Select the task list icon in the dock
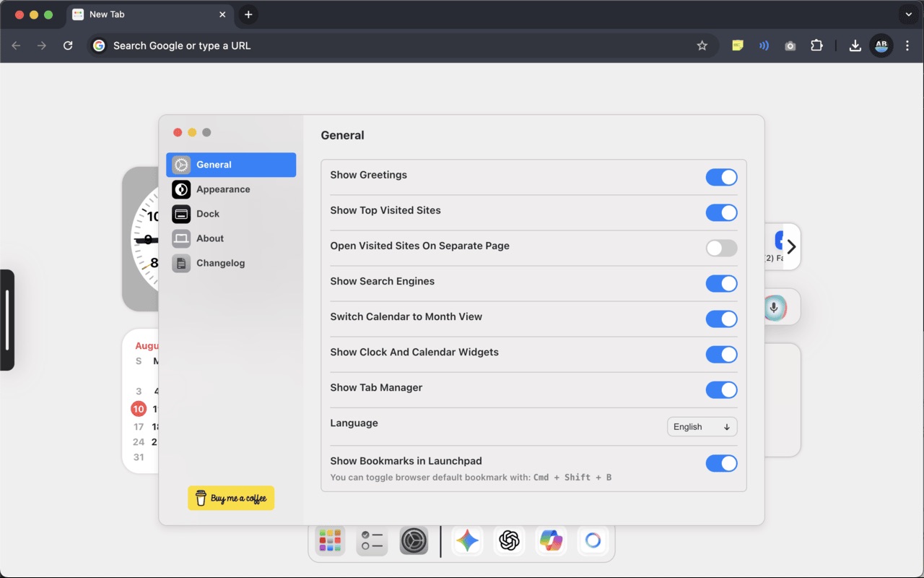This screenshot has width=924, height=578. tap(372, 540)
